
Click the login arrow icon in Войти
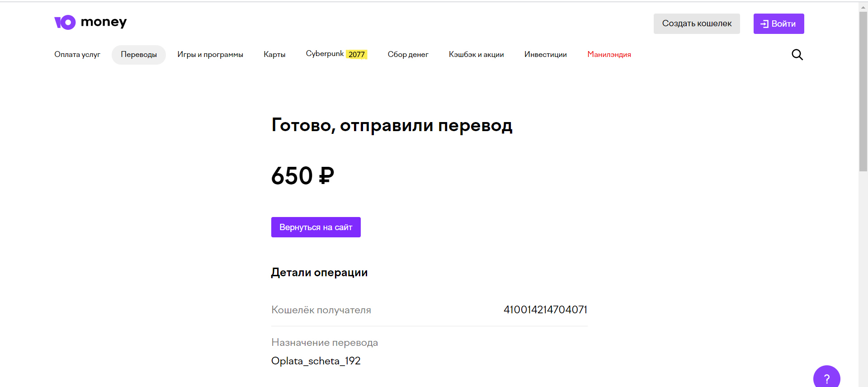(x=764, y=24)
